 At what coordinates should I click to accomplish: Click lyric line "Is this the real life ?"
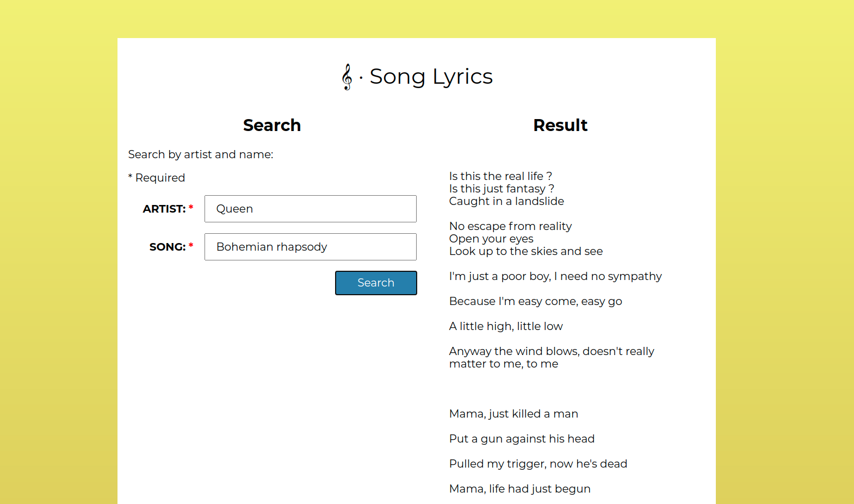coord(500,176)
